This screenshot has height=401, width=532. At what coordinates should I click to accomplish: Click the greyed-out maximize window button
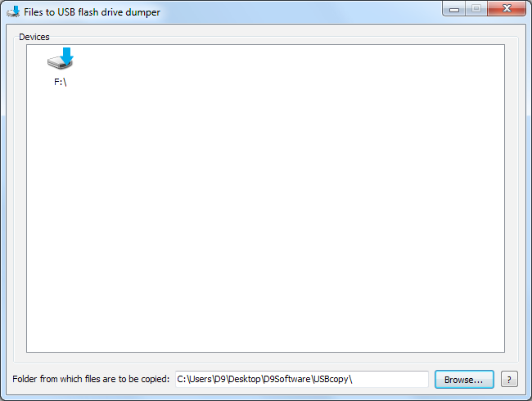(x=476, y=8)
